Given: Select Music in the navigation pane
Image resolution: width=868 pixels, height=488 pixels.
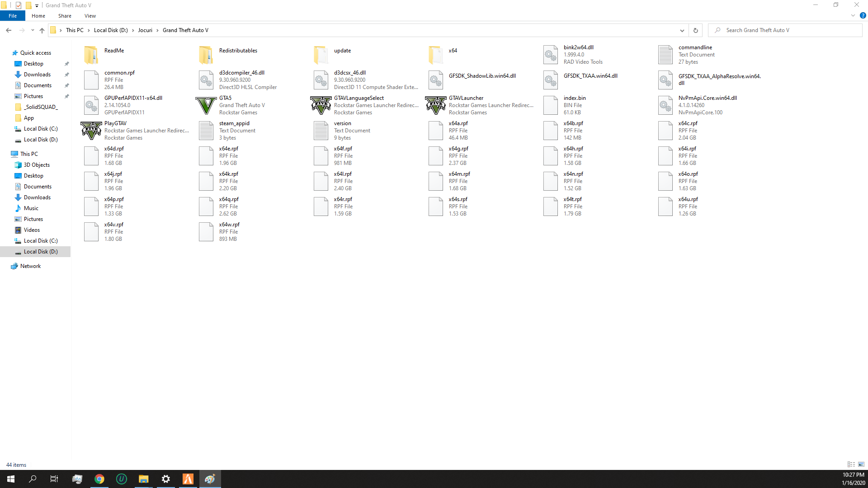Looking at the screenshot, I should [x=31, y=208].
